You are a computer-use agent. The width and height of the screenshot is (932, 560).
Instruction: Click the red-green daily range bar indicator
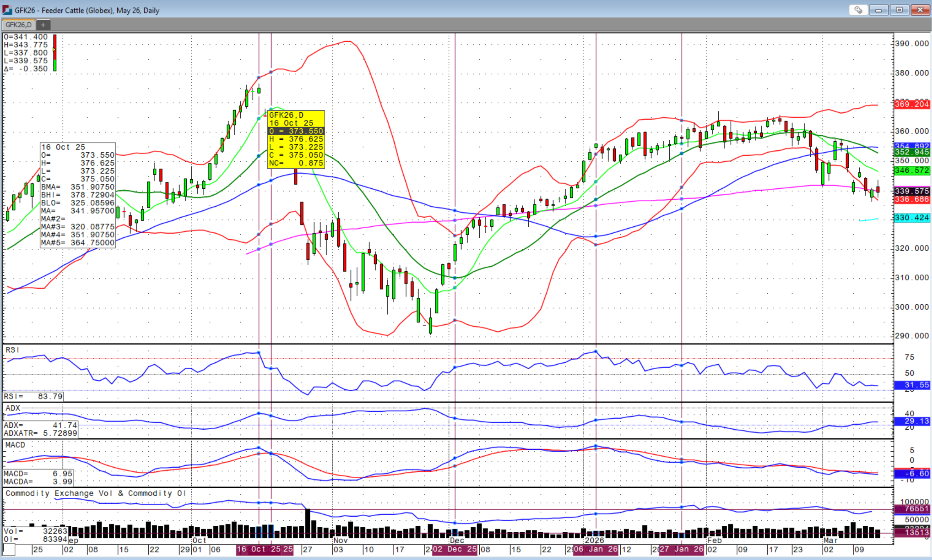(x=55, y=53)
